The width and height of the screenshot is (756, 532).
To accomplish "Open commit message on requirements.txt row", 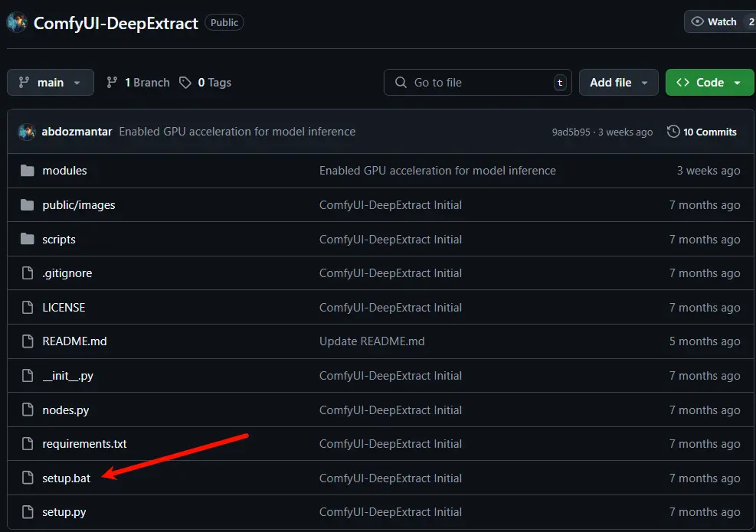I will click(x=391, y=444).
